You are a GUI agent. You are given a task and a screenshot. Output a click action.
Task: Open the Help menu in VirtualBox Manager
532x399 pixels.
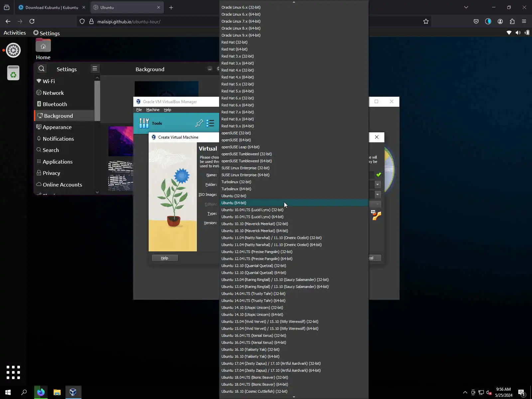(167, 110)
